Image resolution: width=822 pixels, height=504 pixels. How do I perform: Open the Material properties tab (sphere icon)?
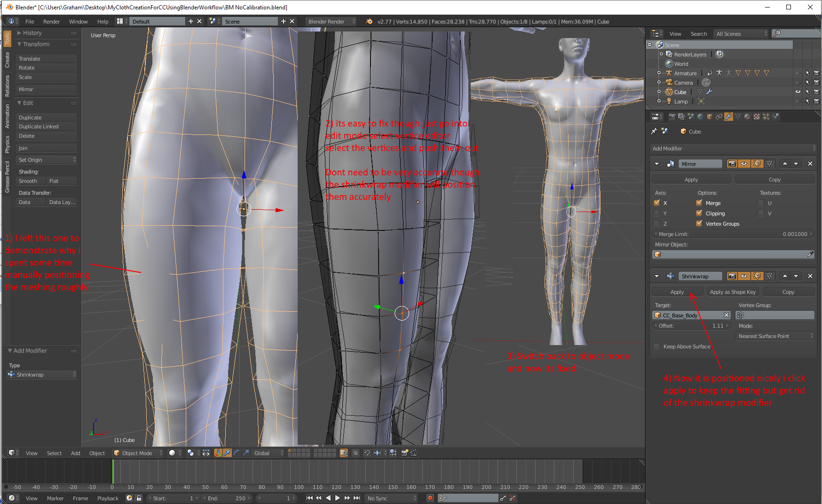(747, 117)
